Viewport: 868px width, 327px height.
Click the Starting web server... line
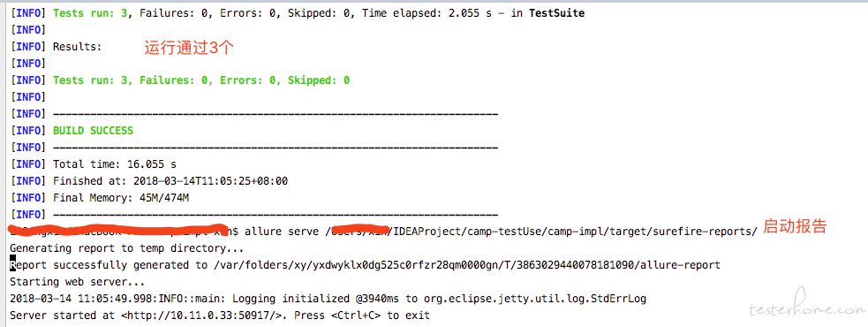pyautogui.click(x=78, y=282)
